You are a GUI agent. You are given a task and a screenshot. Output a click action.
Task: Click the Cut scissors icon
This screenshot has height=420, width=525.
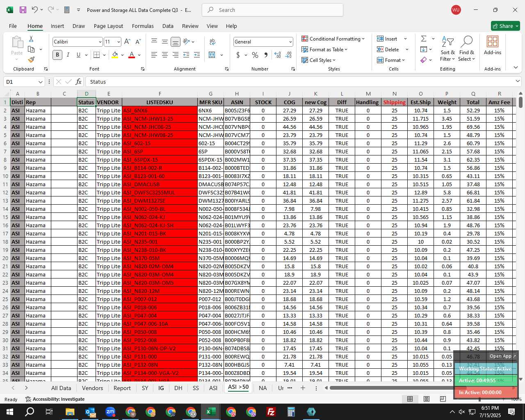31,39
